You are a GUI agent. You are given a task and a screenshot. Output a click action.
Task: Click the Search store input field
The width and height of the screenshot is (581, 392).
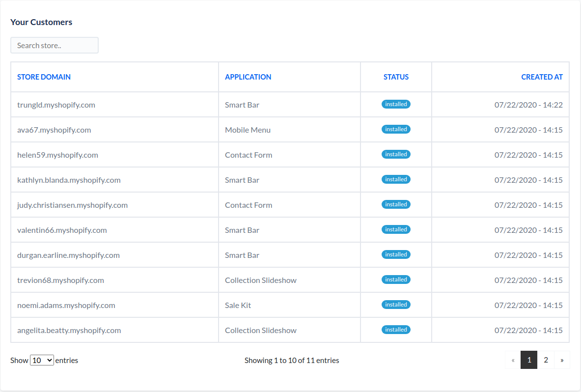(x=55, y=45)
